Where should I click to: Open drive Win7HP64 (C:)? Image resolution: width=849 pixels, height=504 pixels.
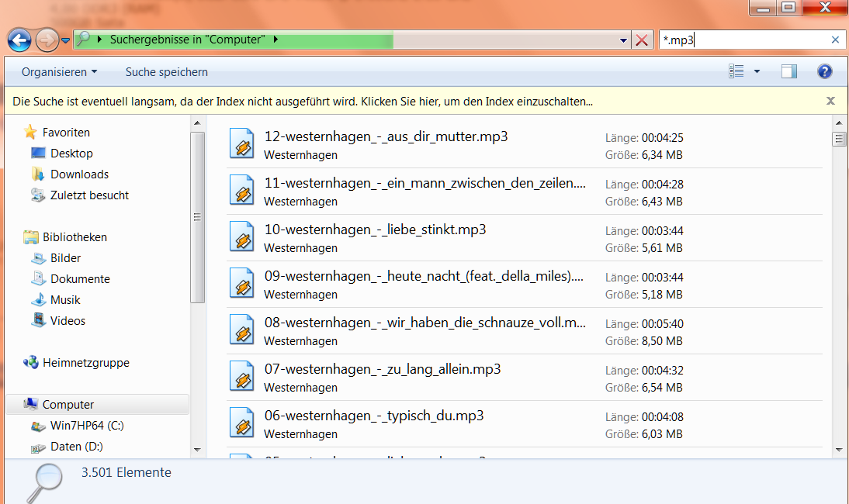pos(87,426)
